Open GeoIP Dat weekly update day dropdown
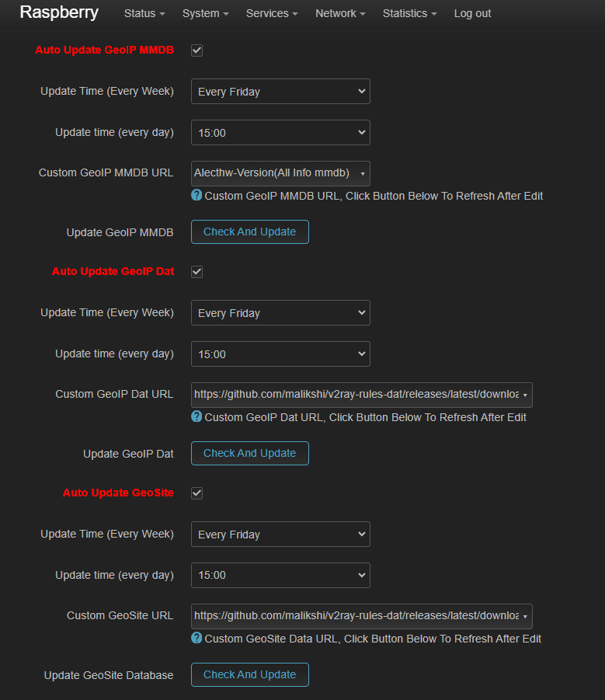The width and height of the screenshot is (605, 700). (x=280, y=313)
